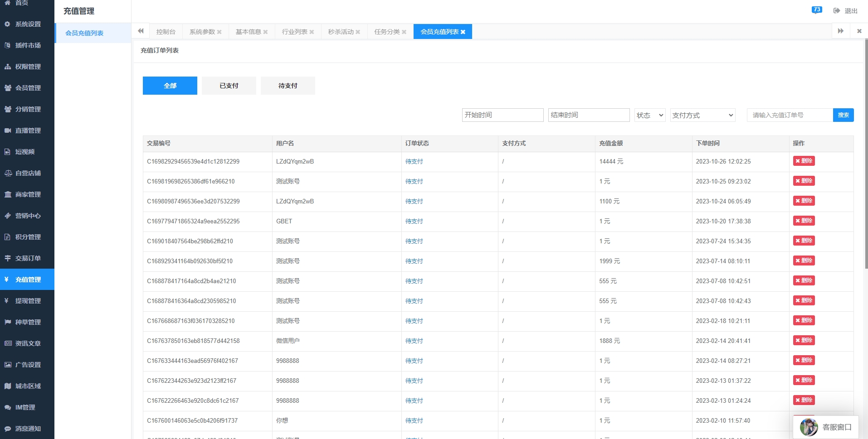The width and height of the screenshot is (868, 439).
Task: Click the 退出 logout icon
Action: (x=837, y=10)
